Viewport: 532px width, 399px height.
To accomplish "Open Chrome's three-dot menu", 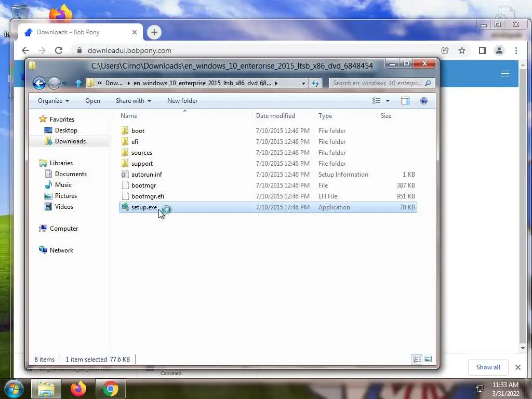I will coord(516,50).
